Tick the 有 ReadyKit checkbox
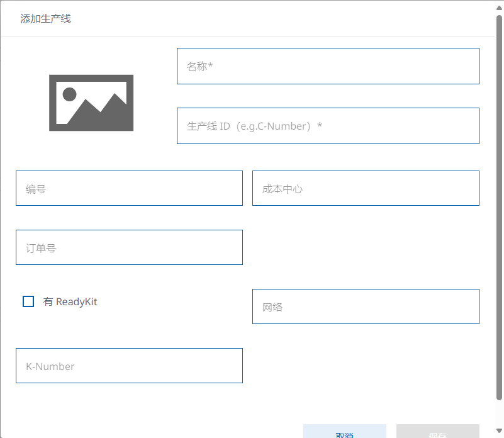The image size is (504, 438). 28,301
